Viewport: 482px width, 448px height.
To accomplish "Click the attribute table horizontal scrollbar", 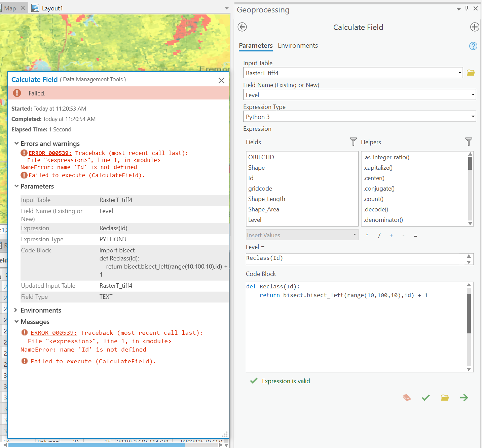I will coord(113,445).
